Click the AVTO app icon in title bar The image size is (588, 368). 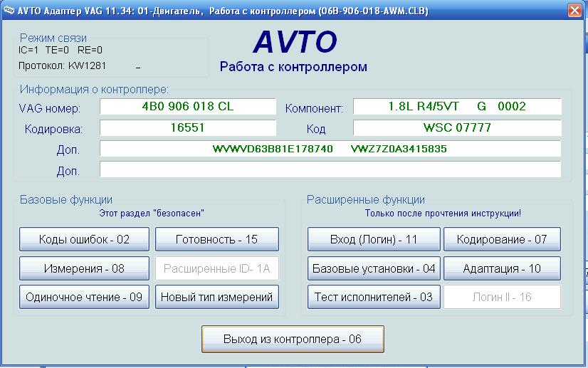pyautogui.click(x=9, y=10)
